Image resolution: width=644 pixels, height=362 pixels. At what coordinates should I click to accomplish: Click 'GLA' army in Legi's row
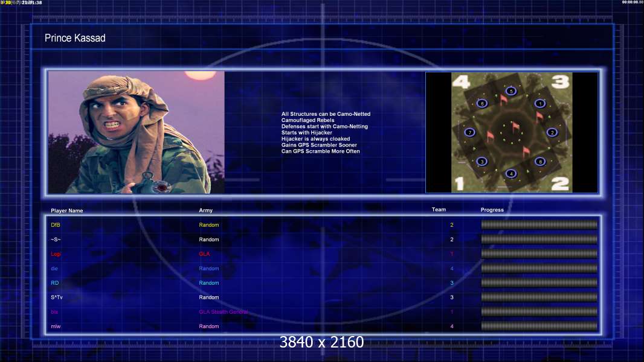point(204,254)
